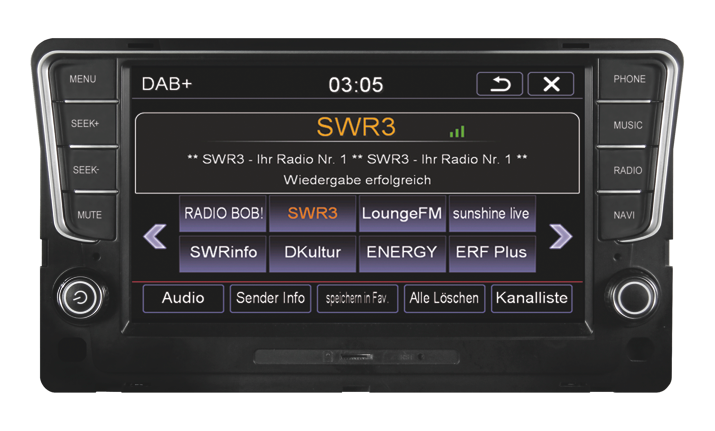Image resolution: width=715 pixels, height=431 pixels.
Task: Open Sender Info
Action: [x=270, y=298]
